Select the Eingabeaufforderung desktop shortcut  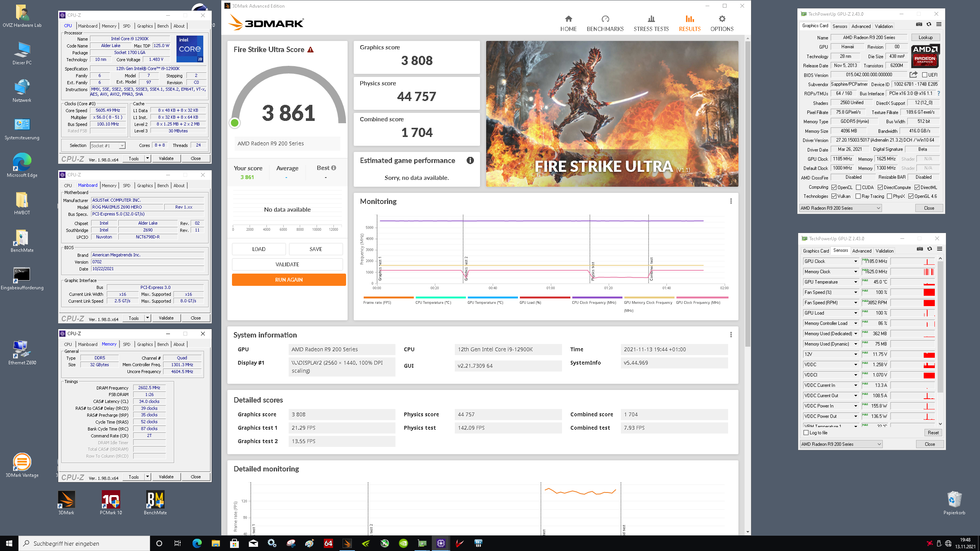[x=22, y=279]
